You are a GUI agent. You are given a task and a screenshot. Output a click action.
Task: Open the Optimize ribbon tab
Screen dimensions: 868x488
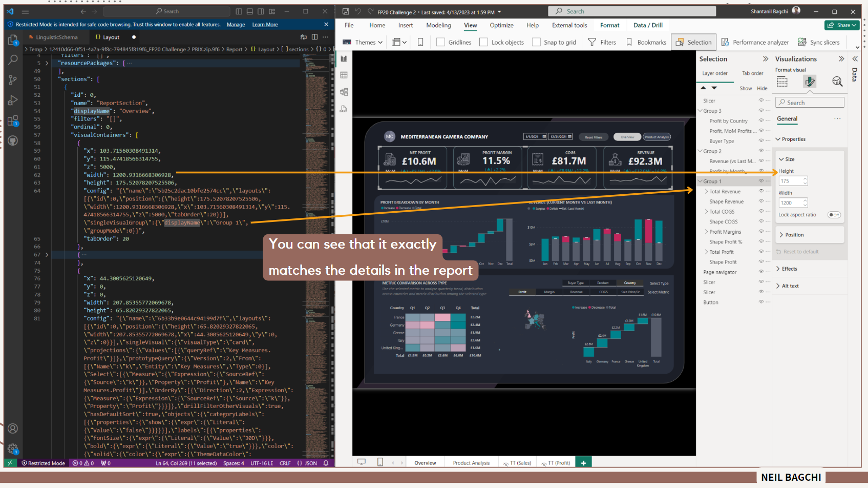(501, 25)
